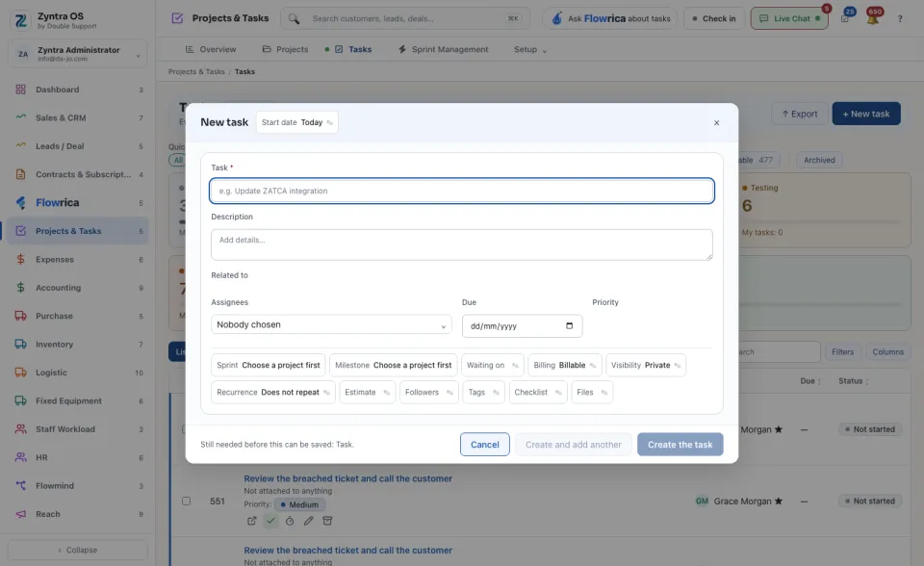Click the Cancel button
This screenshot has width=924, height=566.
tap(485, 445)
